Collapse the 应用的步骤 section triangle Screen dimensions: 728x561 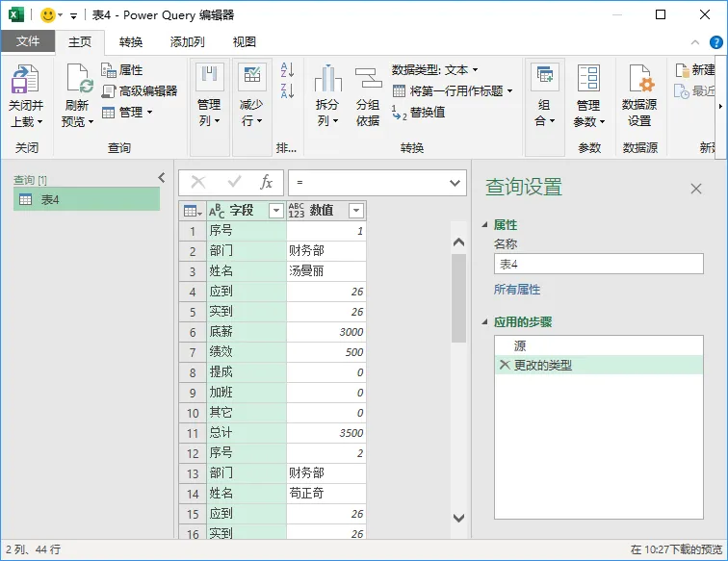click(x=484, y=321)
